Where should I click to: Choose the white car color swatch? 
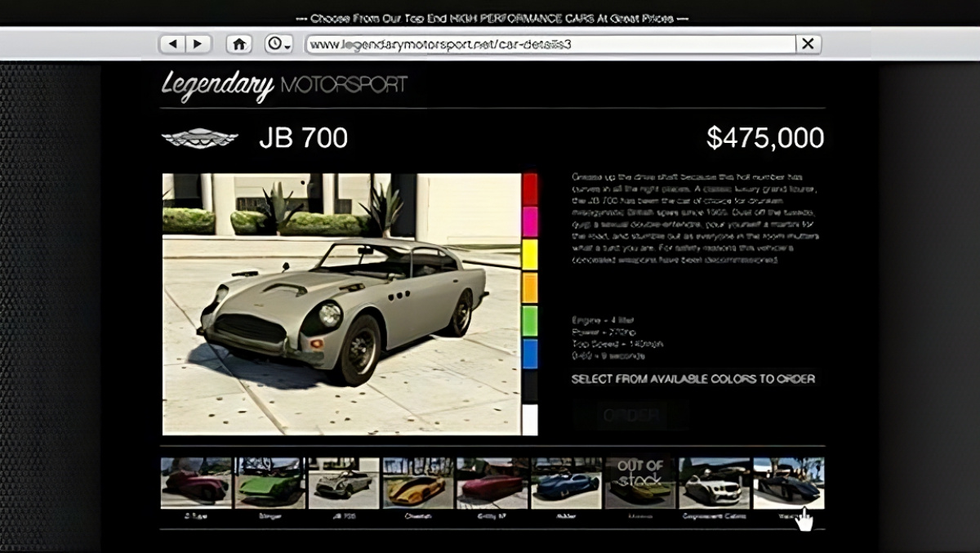530,420
